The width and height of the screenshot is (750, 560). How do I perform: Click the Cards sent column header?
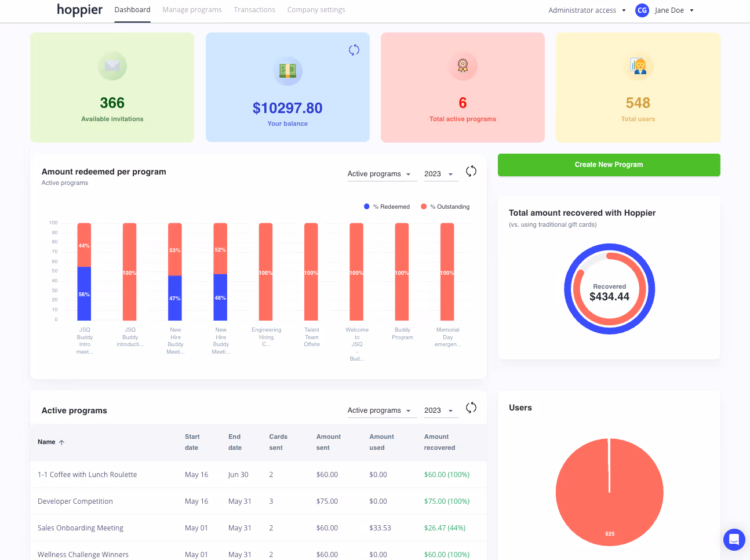(278, 442)
